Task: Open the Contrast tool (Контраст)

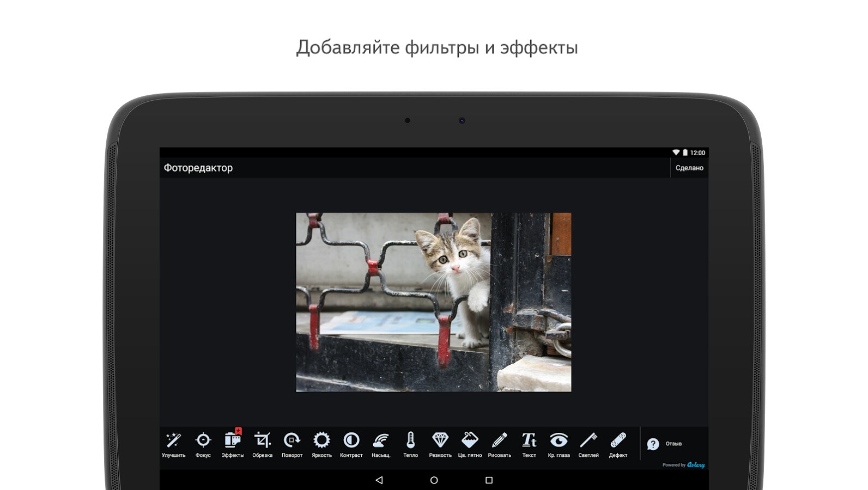Action: coord(351,444)
